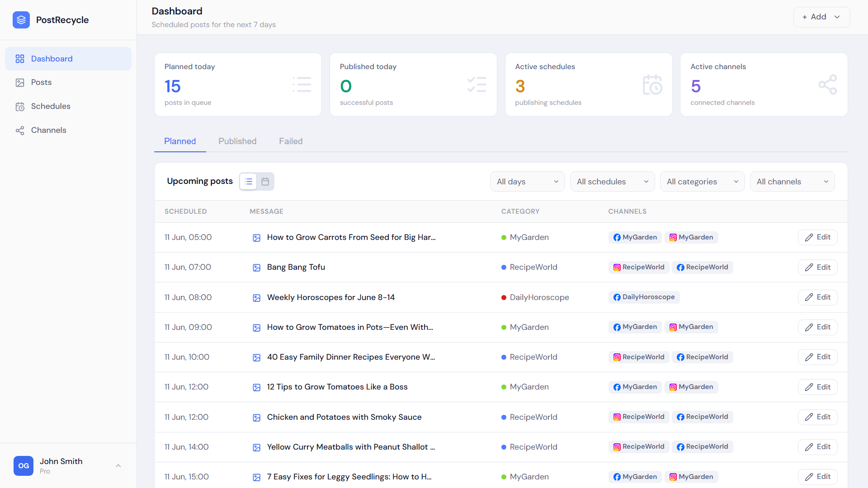Click Instagram RecipeWorld chip in Bang Bang Tofu row
Viewport: 868px width, 488px height.
(639, 267)
